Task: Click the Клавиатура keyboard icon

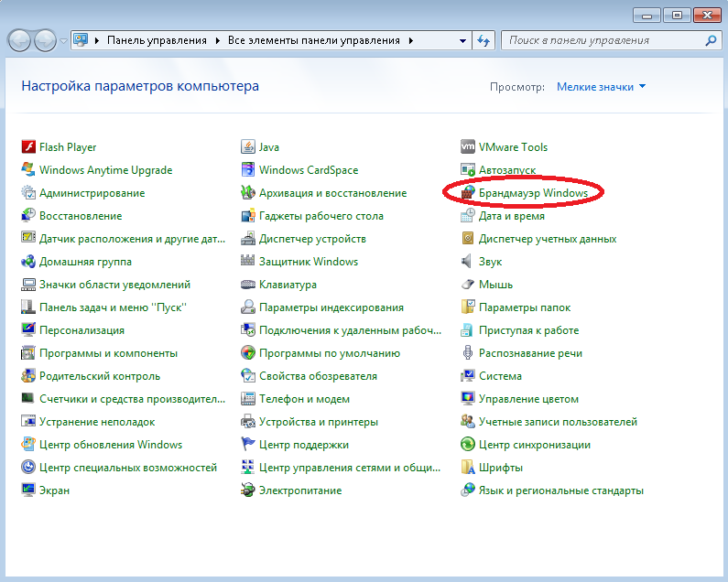Action: click(x=248, y=285)
